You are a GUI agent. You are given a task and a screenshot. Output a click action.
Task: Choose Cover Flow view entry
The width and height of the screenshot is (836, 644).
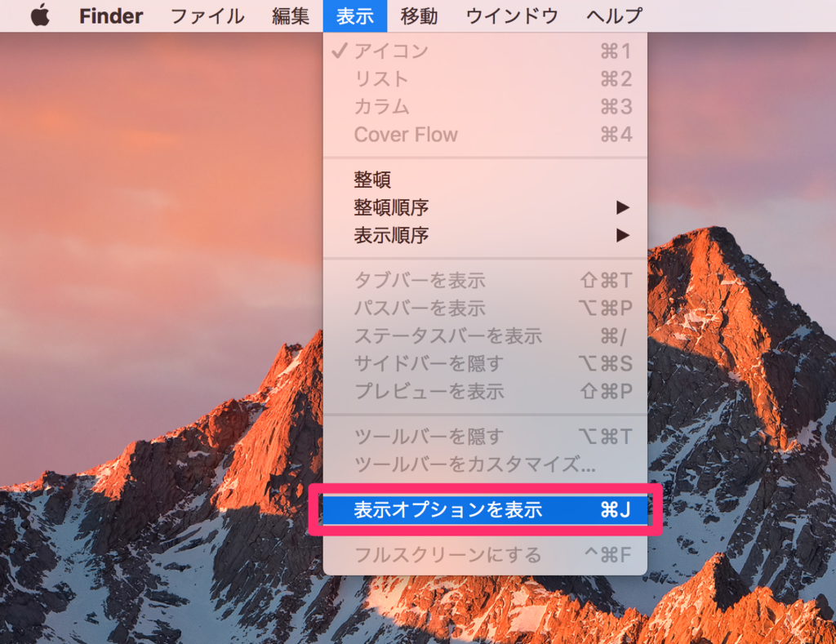point(485,135)
